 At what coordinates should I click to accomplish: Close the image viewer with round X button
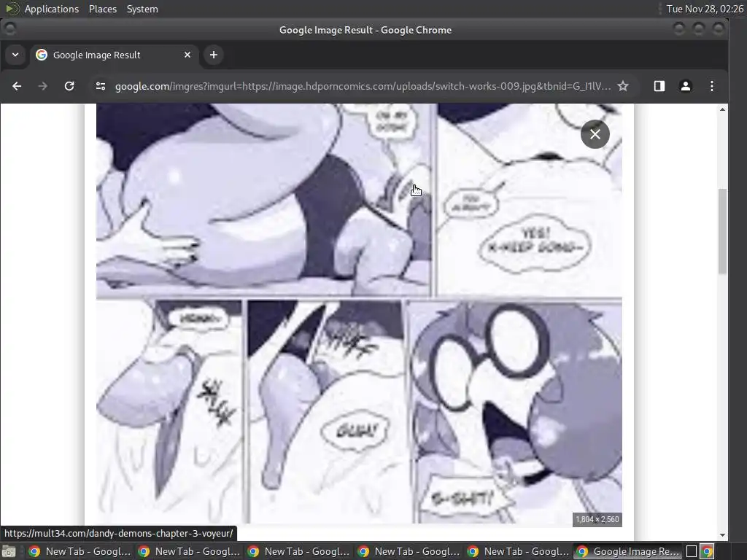pos(595,134)
